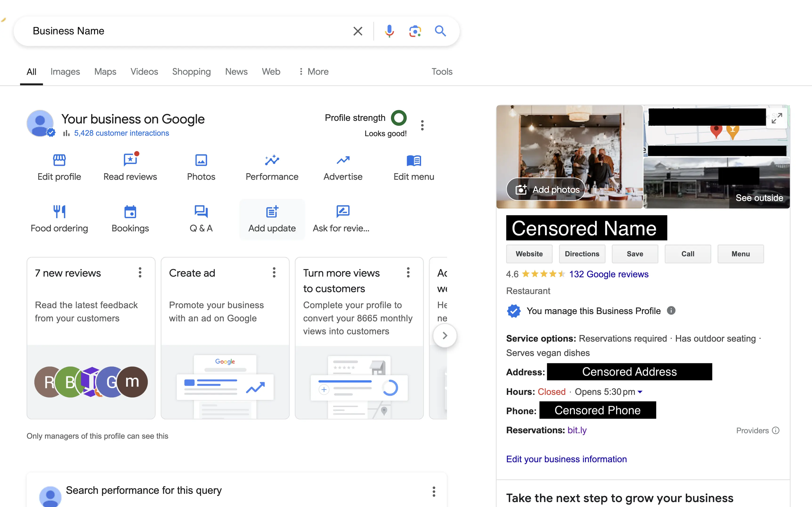Search by voice microphone icon

pos(389,31)
